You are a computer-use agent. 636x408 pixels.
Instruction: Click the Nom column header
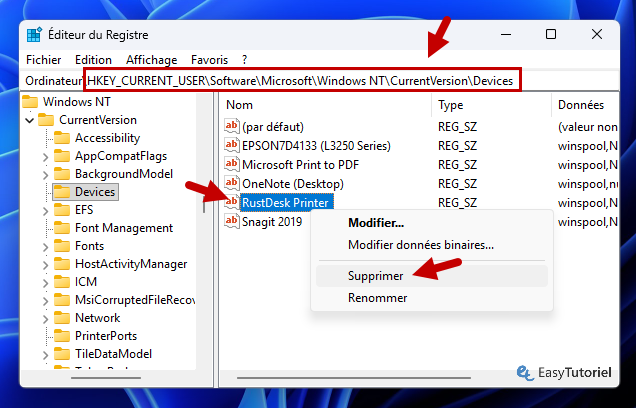pos(325,105)
